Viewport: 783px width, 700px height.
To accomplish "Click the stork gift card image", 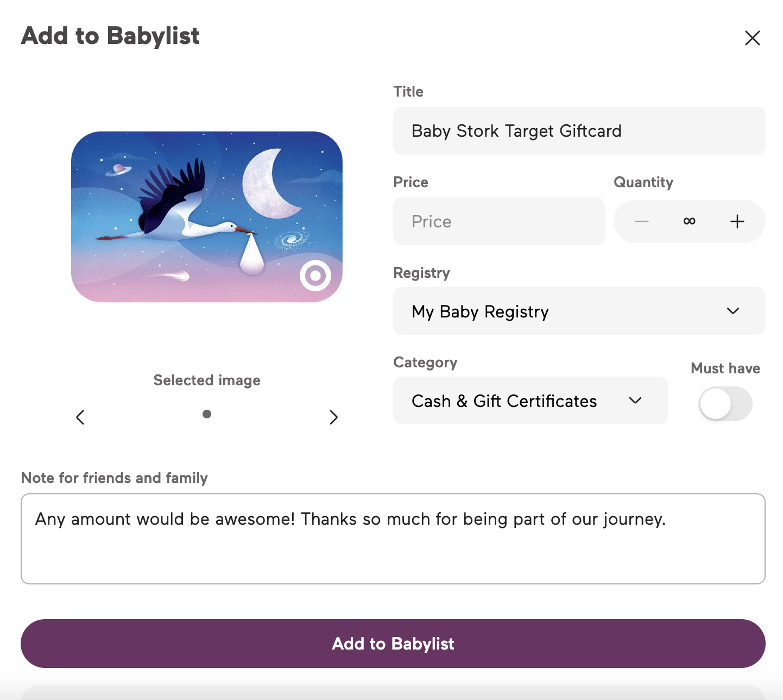I will [207, 217].
